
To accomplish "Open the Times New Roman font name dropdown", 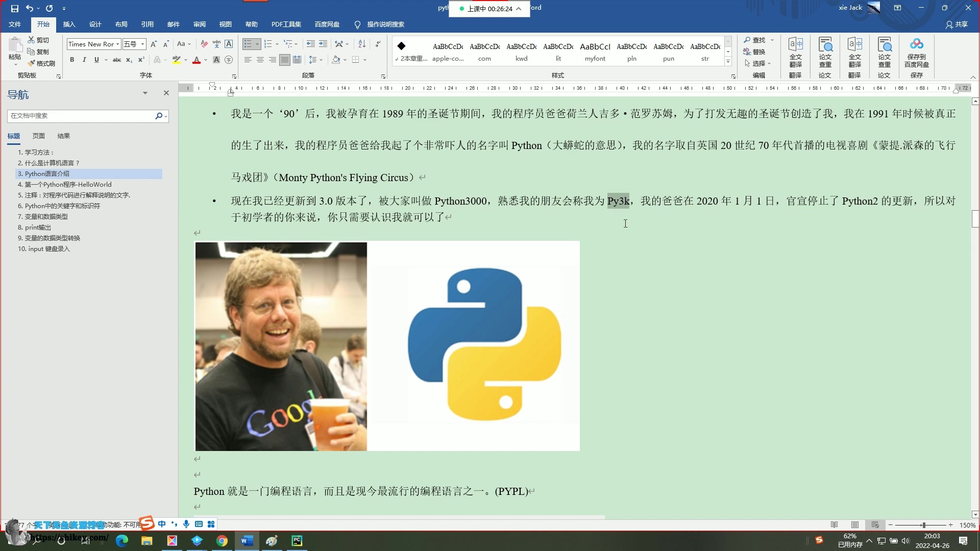I will pyautogui.click(x=117, y=44).
